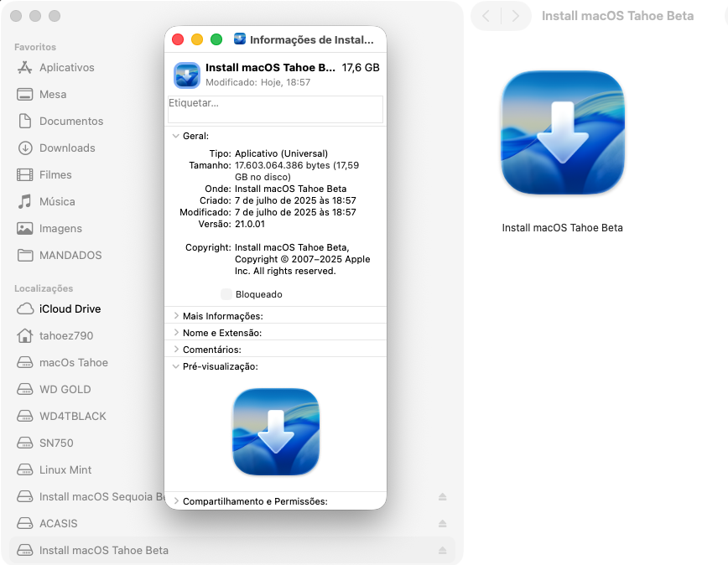Image resolution: width=728 pixels, height=565 pixels.
Task: Collapse Pré-visualização section
Action: 175,366
